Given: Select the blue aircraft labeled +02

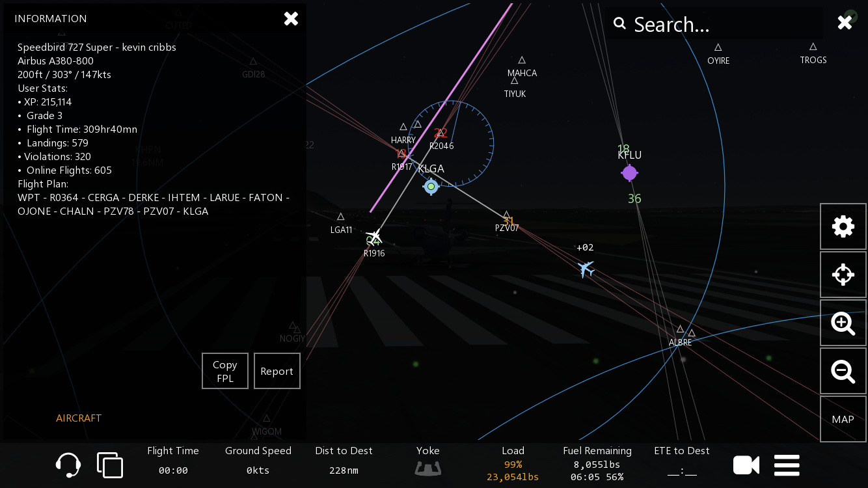Looking at the screenshot, I should coord(586,268).
